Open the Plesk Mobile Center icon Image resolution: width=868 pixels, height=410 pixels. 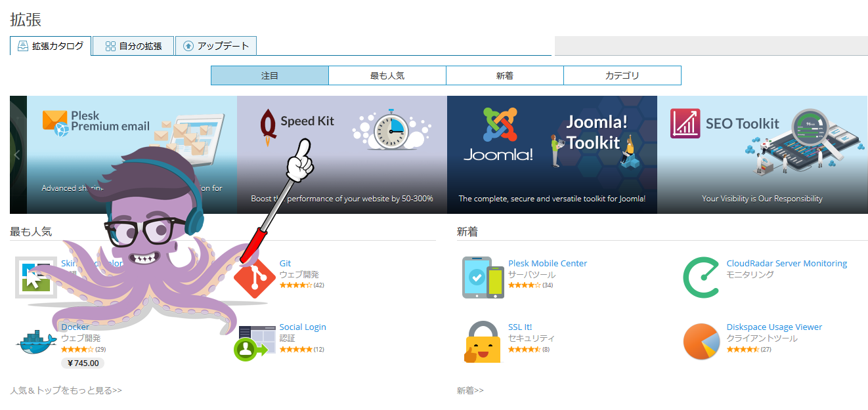(x=483, y=277)
